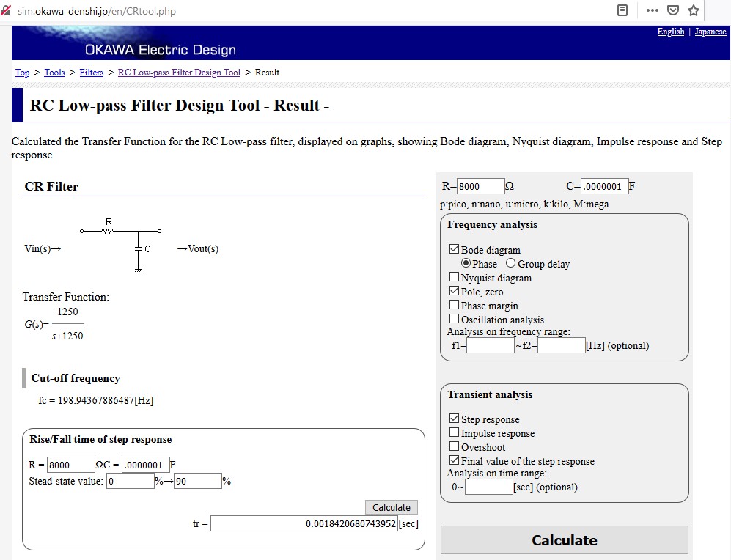The image size is (731, 560).
Task: Enable the Phase margin checkbox
Action: (x=454, y=306)
